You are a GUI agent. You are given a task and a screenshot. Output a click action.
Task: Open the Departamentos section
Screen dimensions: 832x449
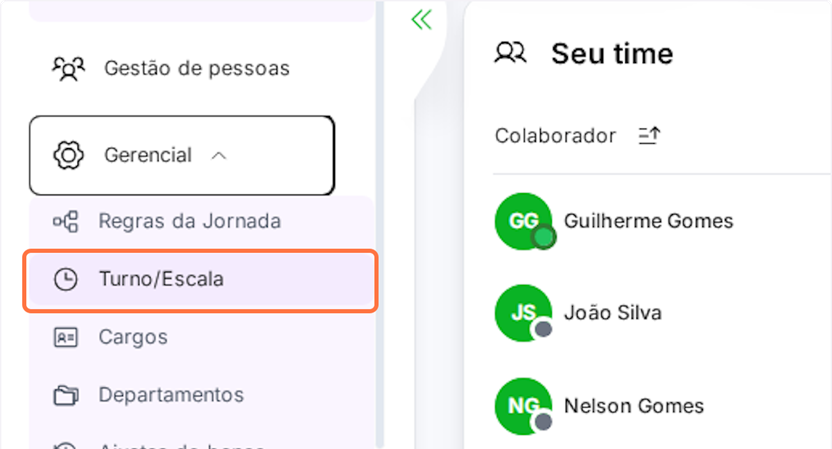(x=170, y=396)
